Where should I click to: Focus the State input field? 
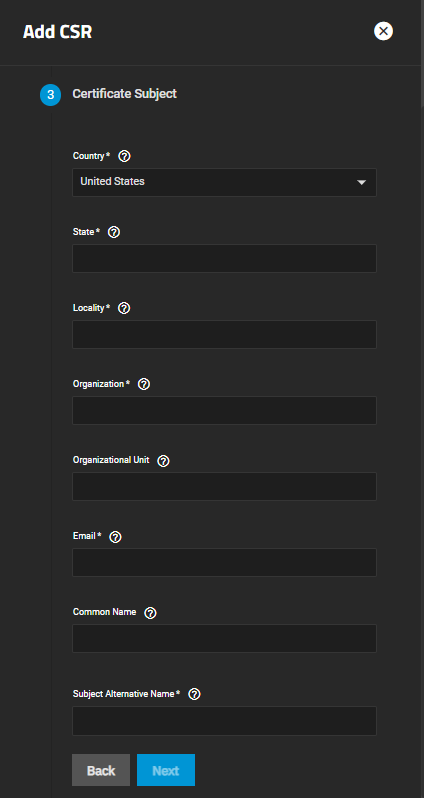[x=224, y=258]
